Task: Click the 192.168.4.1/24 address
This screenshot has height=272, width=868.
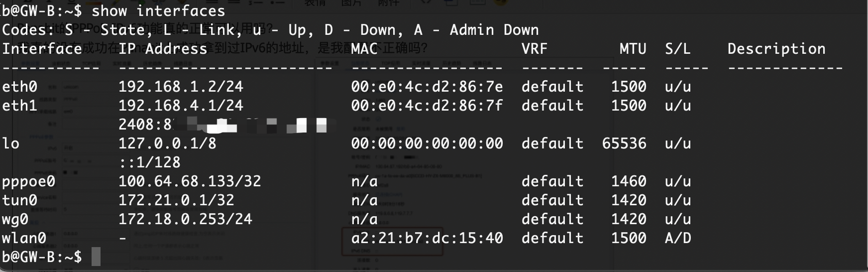Action: 181,106
